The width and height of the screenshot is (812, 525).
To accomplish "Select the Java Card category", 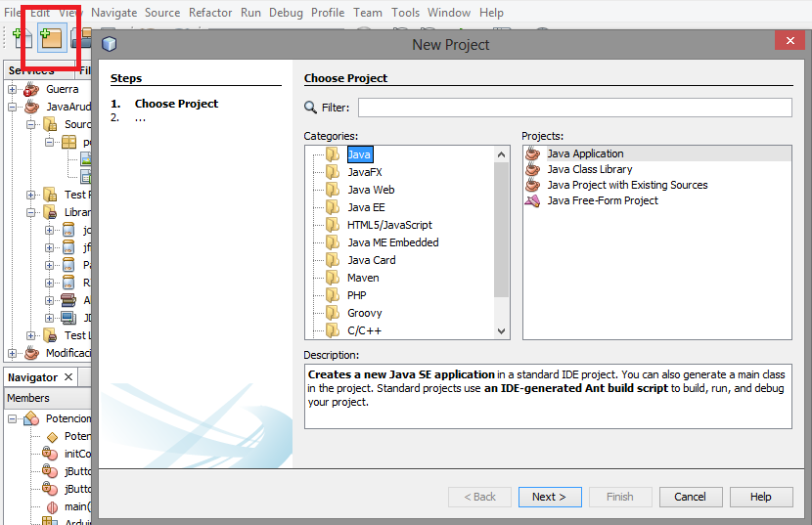I will tap(372, 260).
